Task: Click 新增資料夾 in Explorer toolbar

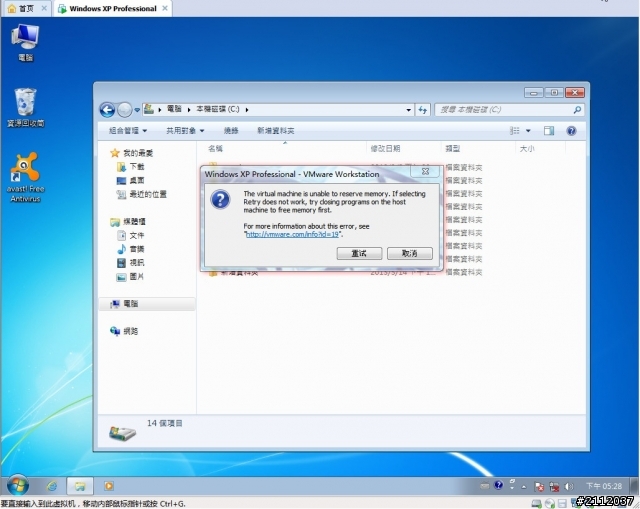Action: [276, 131]
